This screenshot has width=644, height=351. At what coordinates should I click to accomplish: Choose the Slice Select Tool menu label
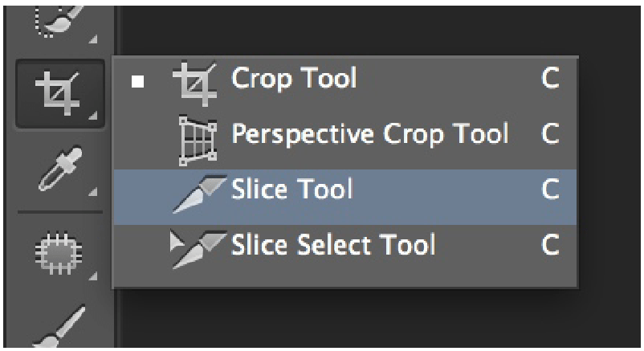pos(333,243)
